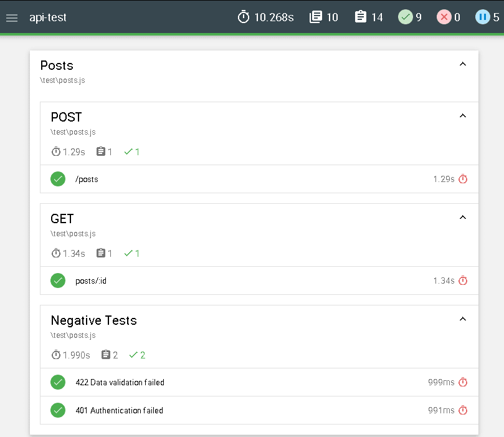Click the total duration stopwatch icon in header
Viewport: 504px width, 437px height.
244,17
